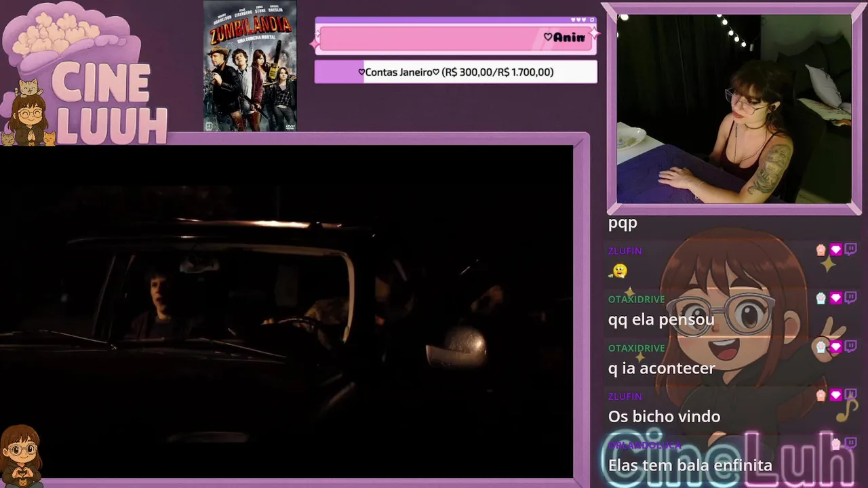The image size is (868, 488).
Task: Click the paw badge on the 'qq ela pensou' row
Action: (x=821, y=298)
